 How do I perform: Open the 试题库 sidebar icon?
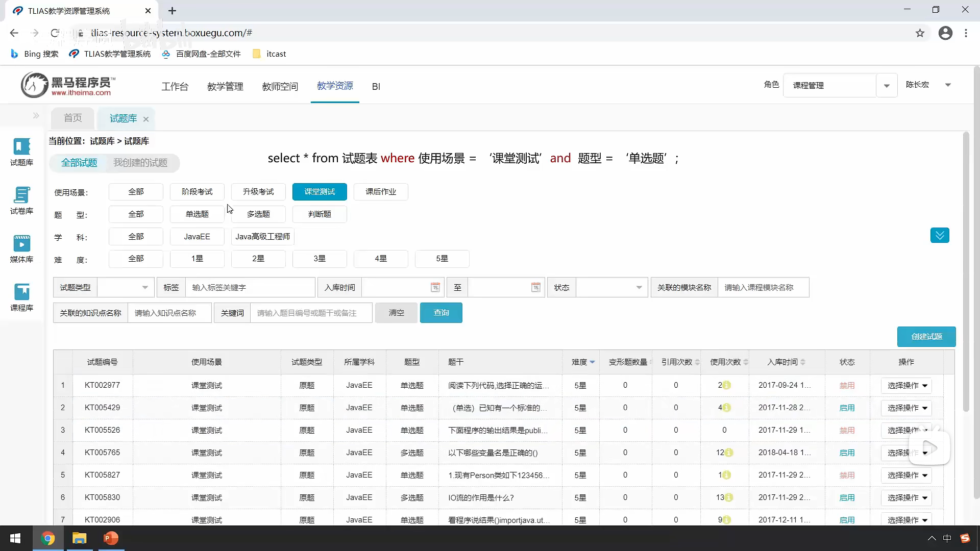(21, 151)
